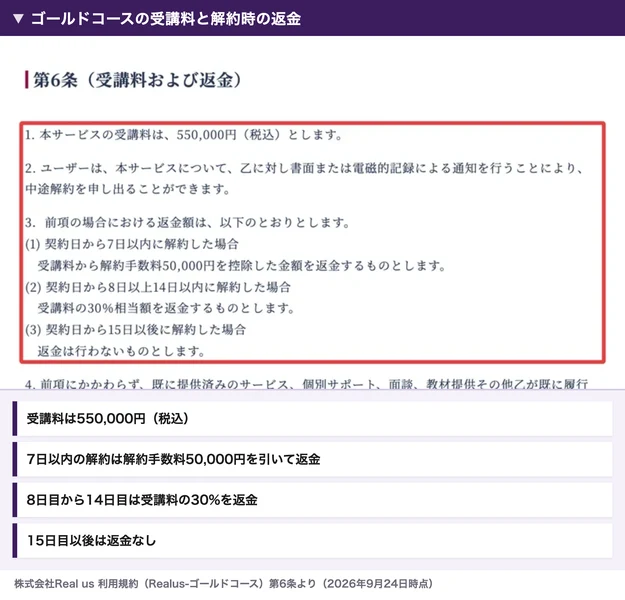Click item (3) 契約日から15日以後に解約した場合
Image resolution: width=625 pixels, height=600 pixels.
point(136,330)
